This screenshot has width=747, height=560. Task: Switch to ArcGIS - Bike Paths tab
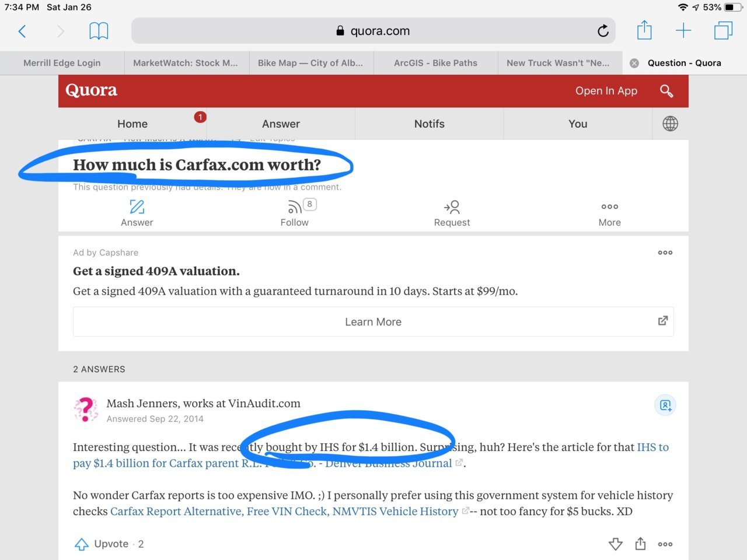coord(435,63)
